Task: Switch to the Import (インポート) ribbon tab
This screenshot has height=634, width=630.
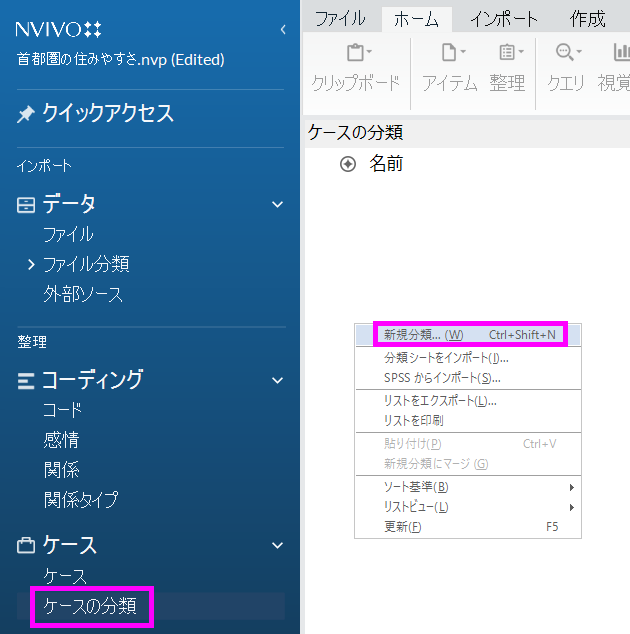Action: (x=504, y=19)
